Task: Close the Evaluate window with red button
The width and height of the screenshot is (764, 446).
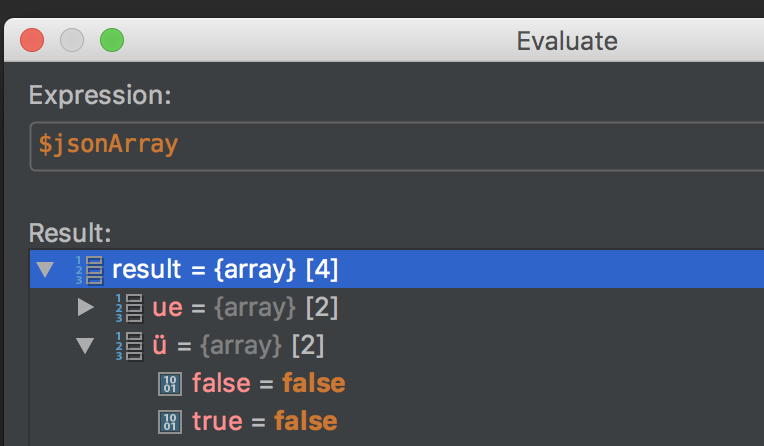Action: click(x=33, y=41)
